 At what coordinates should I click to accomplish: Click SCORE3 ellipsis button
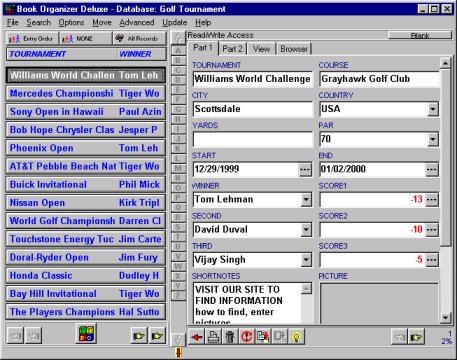(432, 260)
